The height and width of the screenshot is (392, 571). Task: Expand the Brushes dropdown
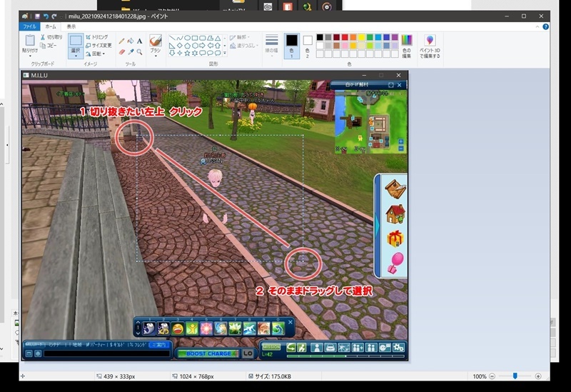pos(156,56)
